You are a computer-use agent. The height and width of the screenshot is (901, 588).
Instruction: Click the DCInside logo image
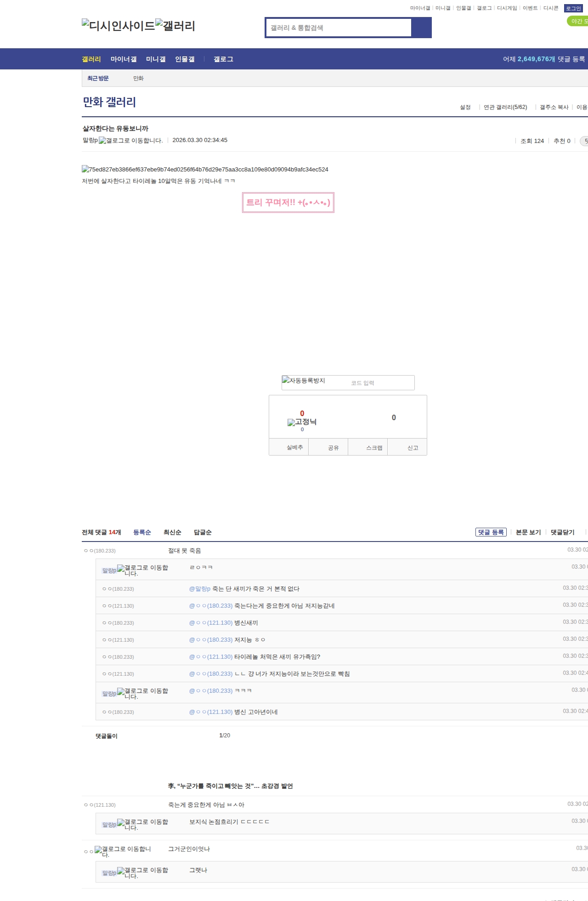tap(119, 25)
